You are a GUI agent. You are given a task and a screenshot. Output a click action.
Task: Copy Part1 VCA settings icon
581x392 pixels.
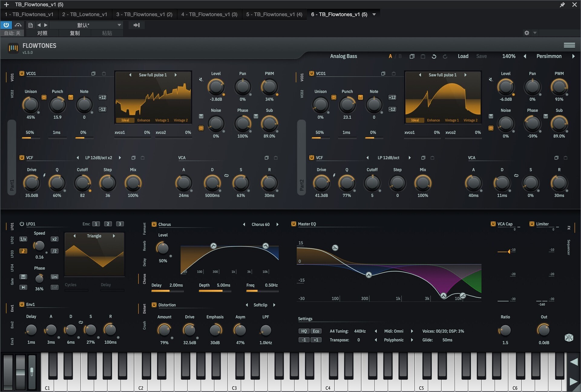click(x=267, y=158)
